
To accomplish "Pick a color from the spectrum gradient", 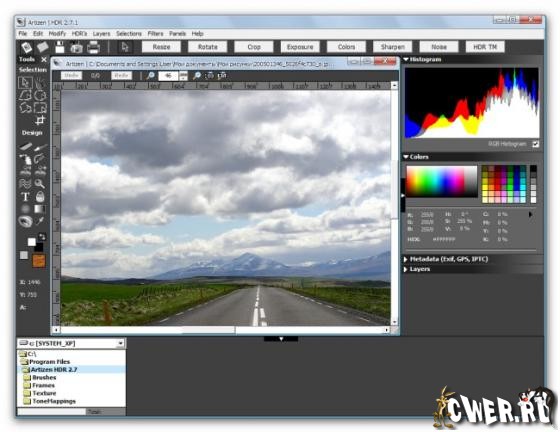I will coord(442,181).
